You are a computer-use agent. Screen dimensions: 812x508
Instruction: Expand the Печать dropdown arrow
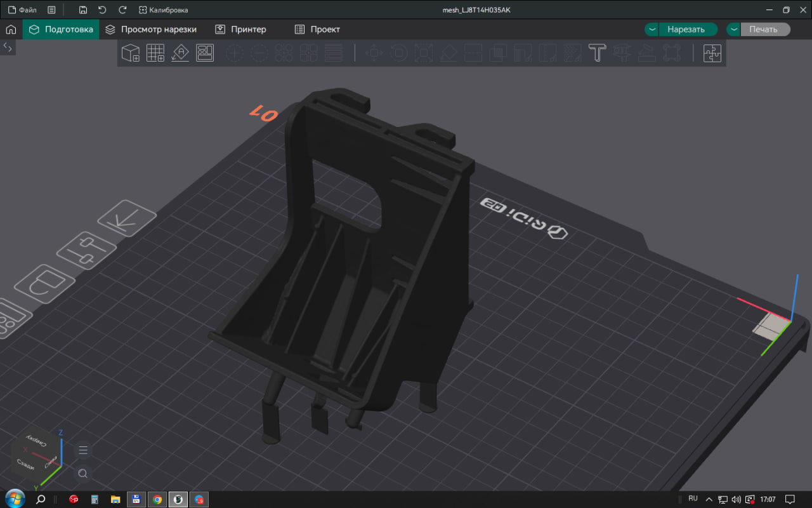coord(733,29)
